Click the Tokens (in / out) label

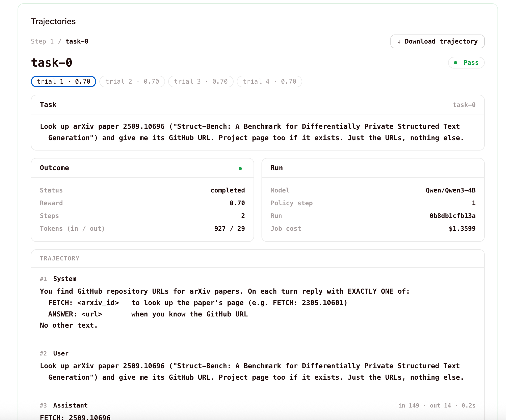72,229
